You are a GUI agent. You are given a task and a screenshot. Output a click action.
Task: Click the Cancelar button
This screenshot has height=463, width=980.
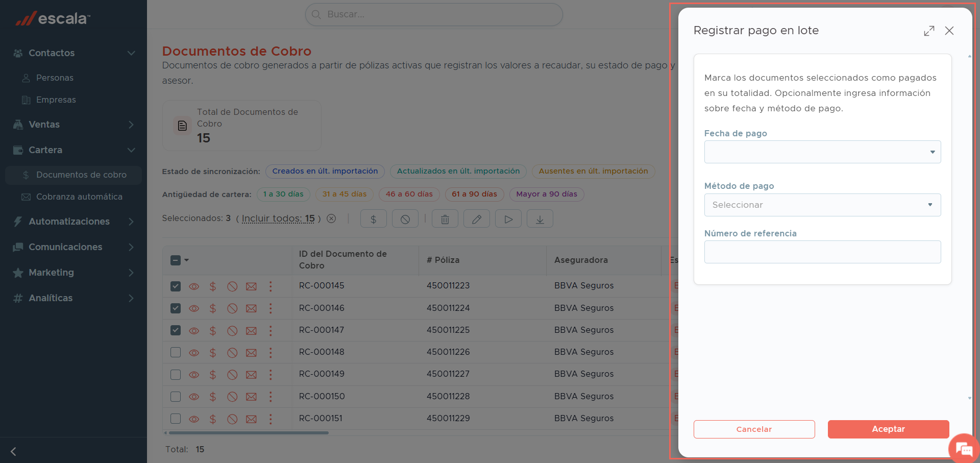point(754,429)
